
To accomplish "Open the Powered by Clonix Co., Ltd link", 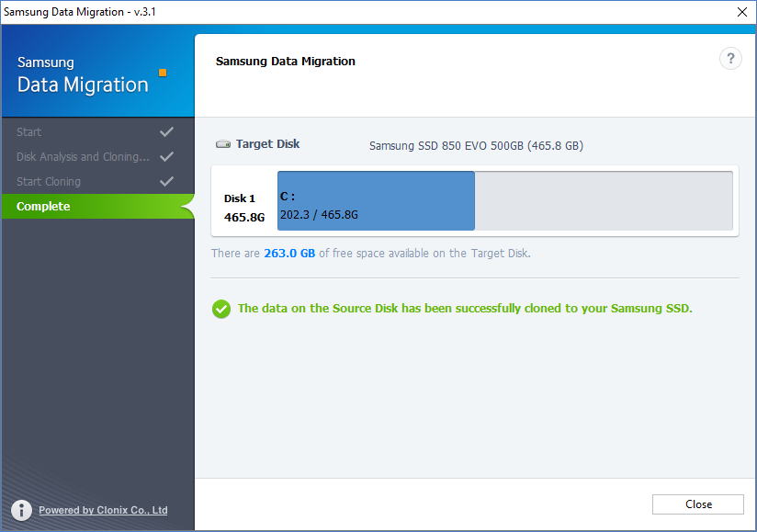I will tap(103, 510).
